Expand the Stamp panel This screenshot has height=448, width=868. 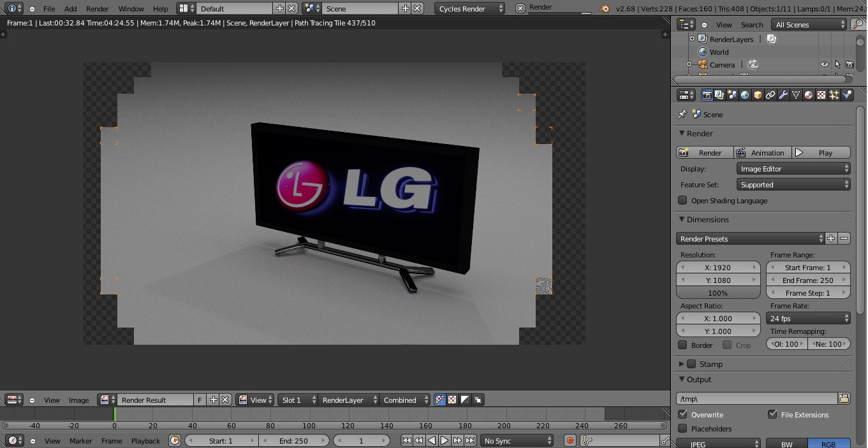682,365
